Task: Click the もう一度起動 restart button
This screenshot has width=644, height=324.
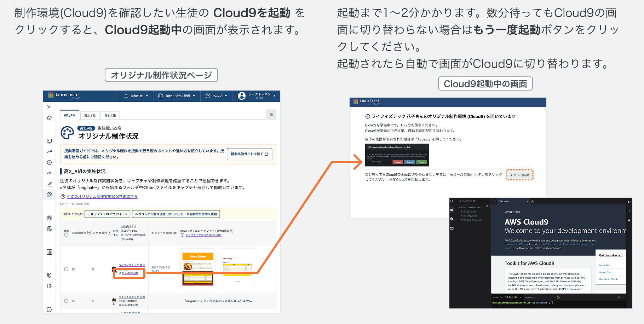Action: click(x=520, y=175)
